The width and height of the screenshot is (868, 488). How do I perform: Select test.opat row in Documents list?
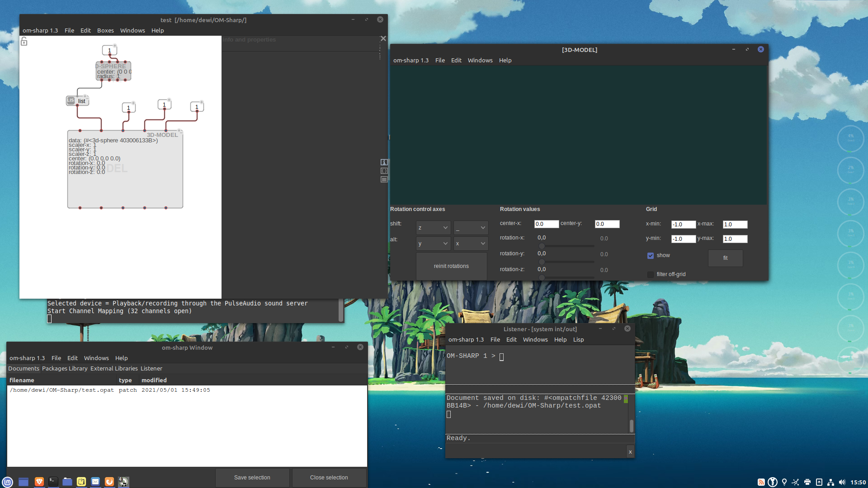pyautogui.click(x=187, y=390)
